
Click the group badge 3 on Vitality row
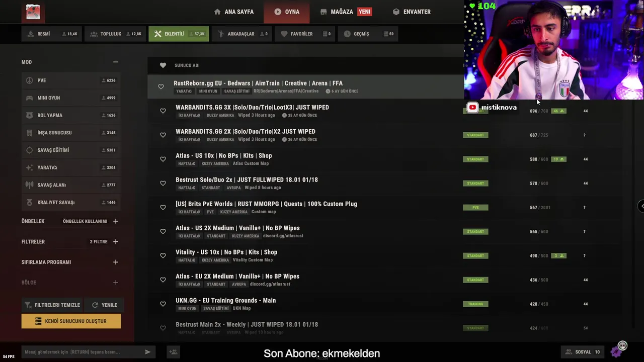tap(558, 256)
